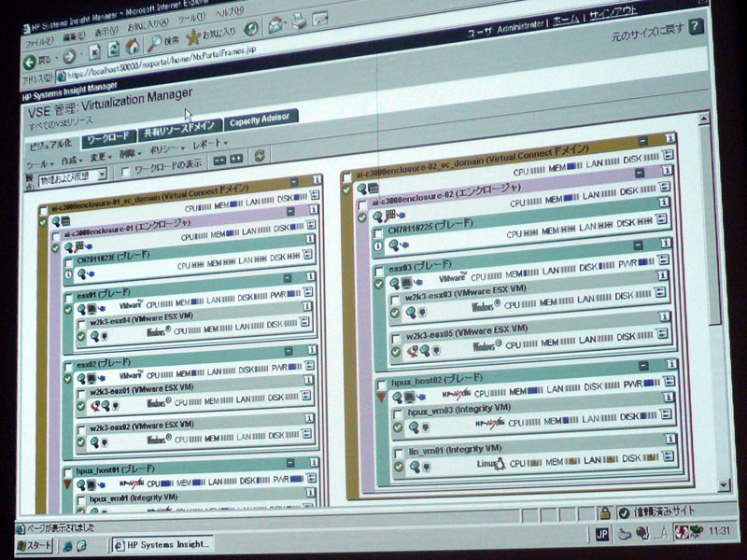Click the help question mark icon
Screen dimensions: 747x560
pos(696,26)
